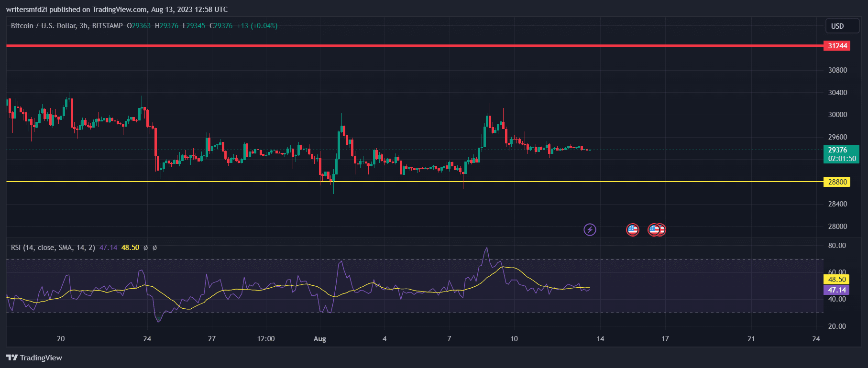Click the first US flag economic event icon
This screenshot has width=868, height=368.
coord(632,230)
